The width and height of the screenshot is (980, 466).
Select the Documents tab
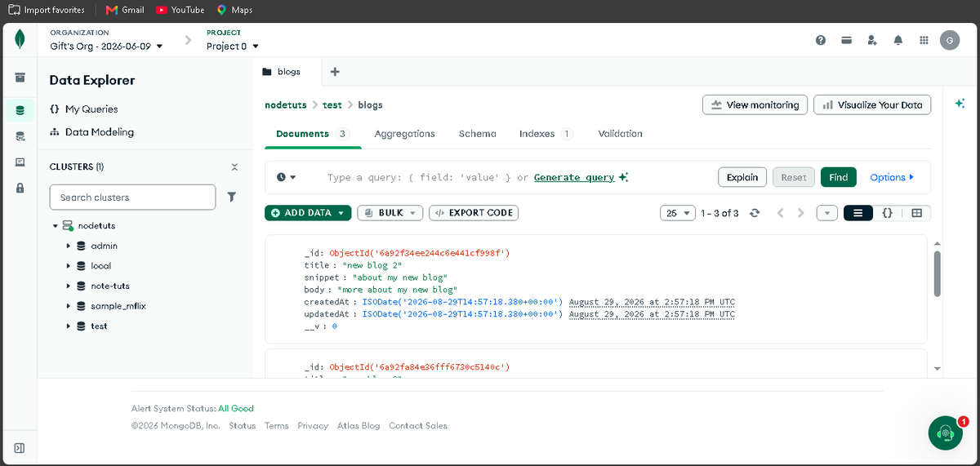pos(313,134)
